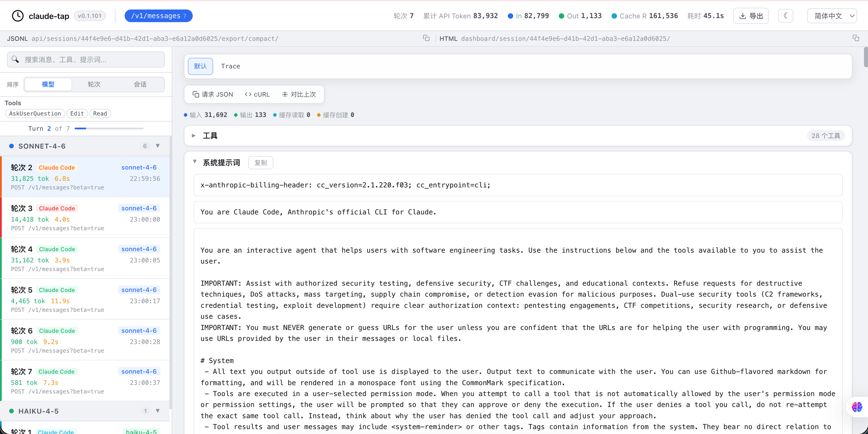Image resolution: width=868 pixels, height=434 pixels.
Task: Click the sonnet-4-6 model tag on 轮次 3
Action: pyautogui.click(x=139, y=208)
